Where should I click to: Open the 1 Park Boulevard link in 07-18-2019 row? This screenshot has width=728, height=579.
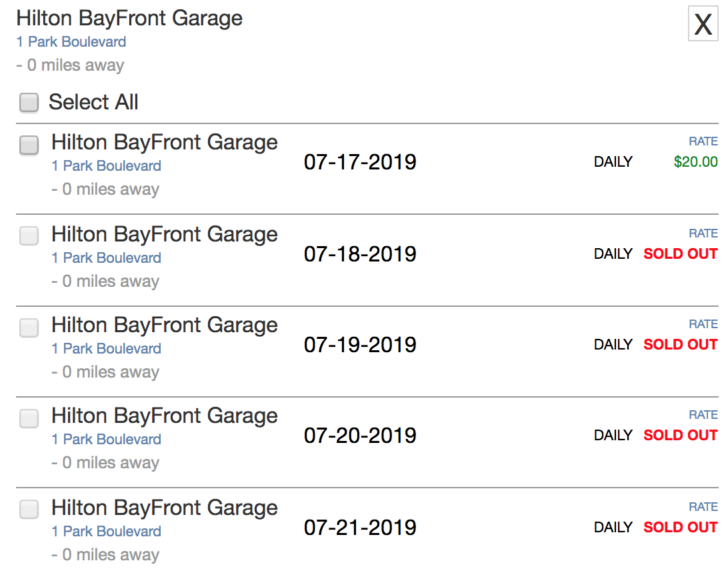[106, 258]
